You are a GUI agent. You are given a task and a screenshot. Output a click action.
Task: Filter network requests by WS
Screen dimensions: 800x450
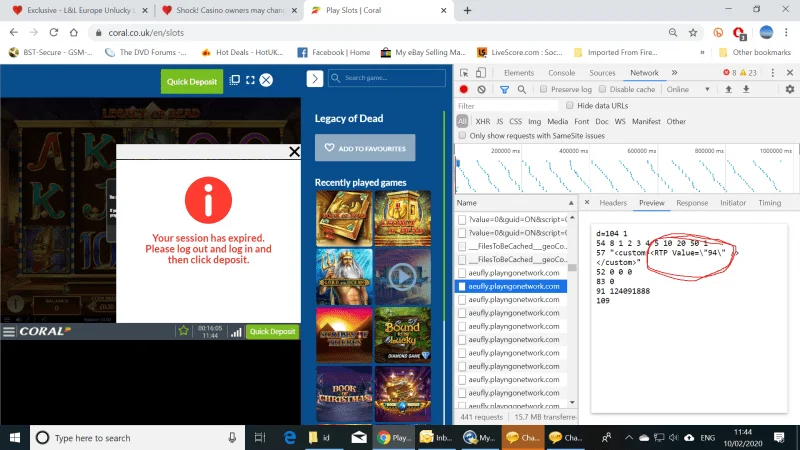coord(620,121)
